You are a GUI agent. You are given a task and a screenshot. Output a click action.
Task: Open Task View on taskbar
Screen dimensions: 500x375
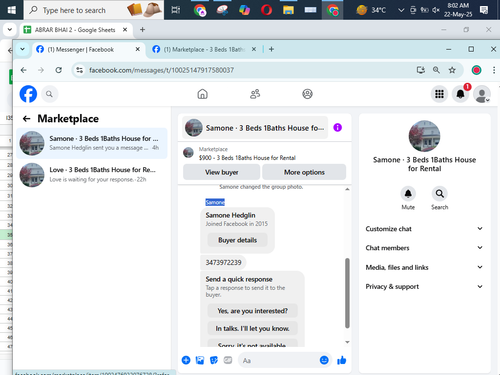pos(176,10)
